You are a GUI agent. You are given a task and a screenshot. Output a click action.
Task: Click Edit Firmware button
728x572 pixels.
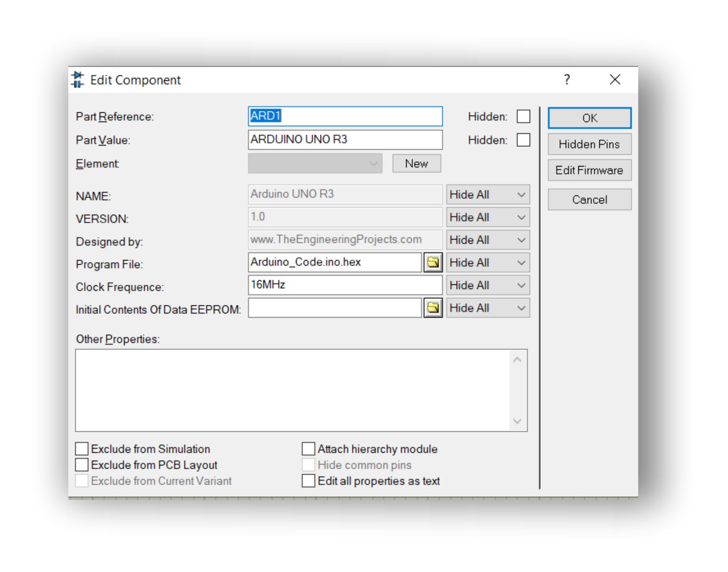click(x=590, y=170)
